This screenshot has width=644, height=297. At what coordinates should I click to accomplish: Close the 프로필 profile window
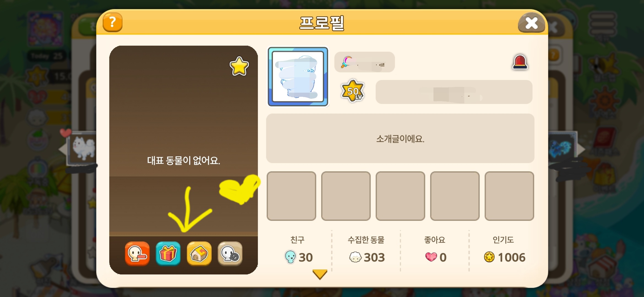531,23
